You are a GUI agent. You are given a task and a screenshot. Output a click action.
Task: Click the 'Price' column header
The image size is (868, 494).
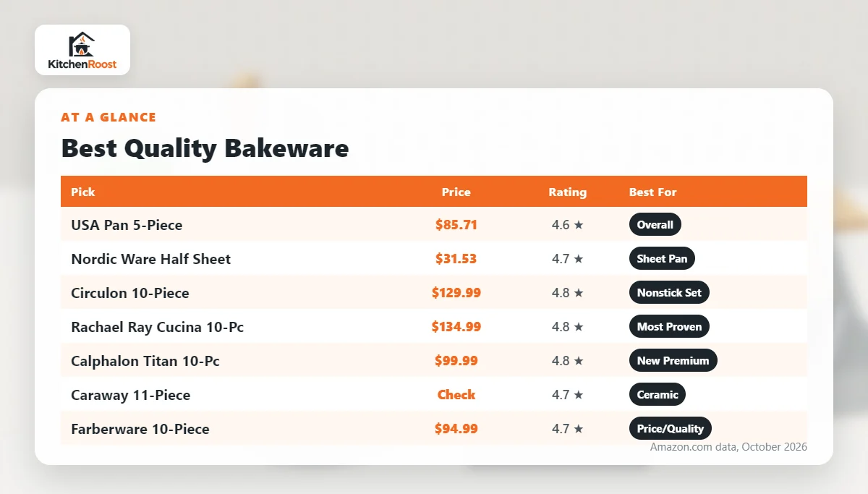(456, 192)
